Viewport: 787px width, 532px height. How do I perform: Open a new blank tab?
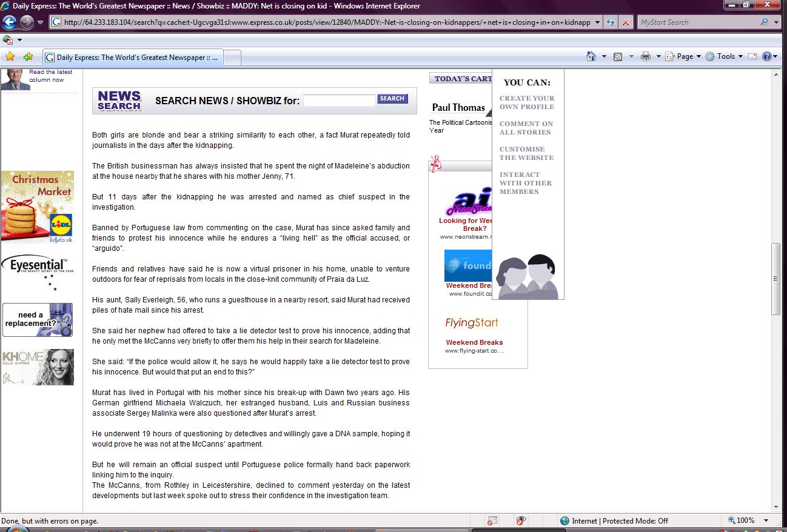pos(233,58)
